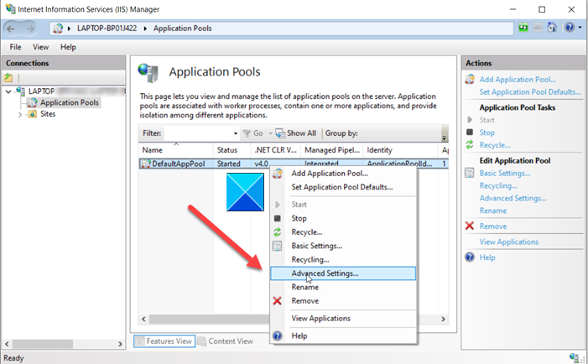Choose Recycle in the context menu
The width and height of the screenshot is (588, 364).
pos(343,232)
